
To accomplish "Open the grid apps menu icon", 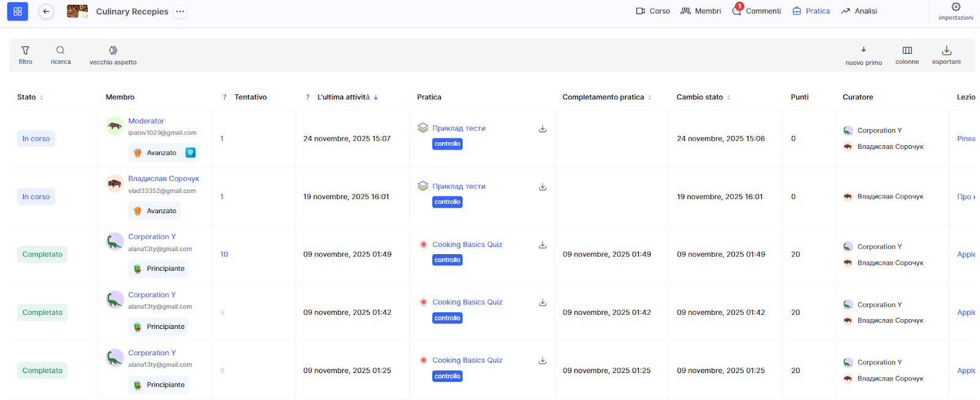I will [17, 12].
